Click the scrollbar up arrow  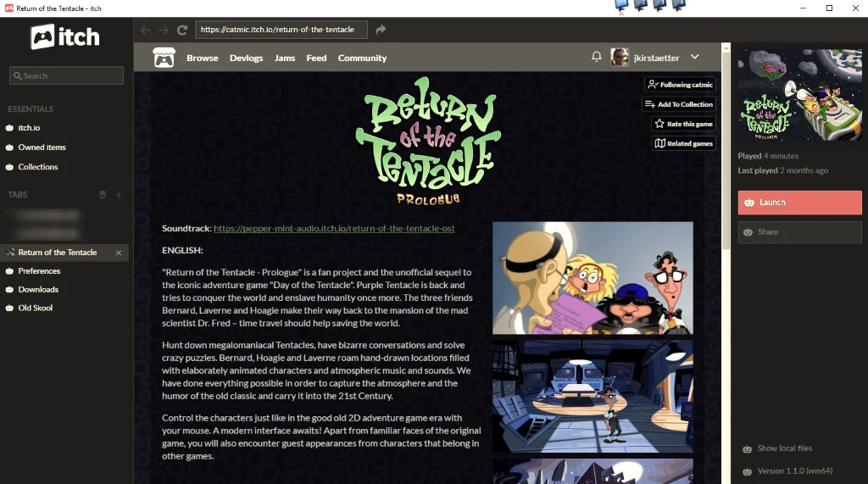(726, 47)
